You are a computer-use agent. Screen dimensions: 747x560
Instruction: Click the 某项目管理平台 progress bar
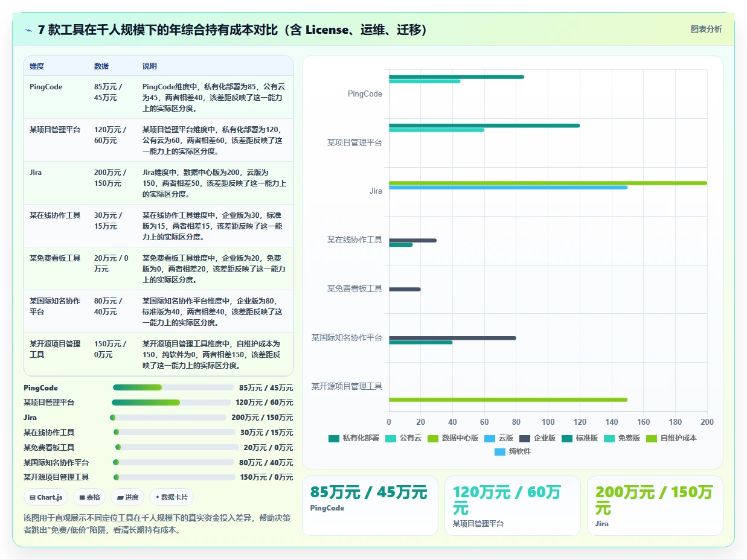click(171, 402)
